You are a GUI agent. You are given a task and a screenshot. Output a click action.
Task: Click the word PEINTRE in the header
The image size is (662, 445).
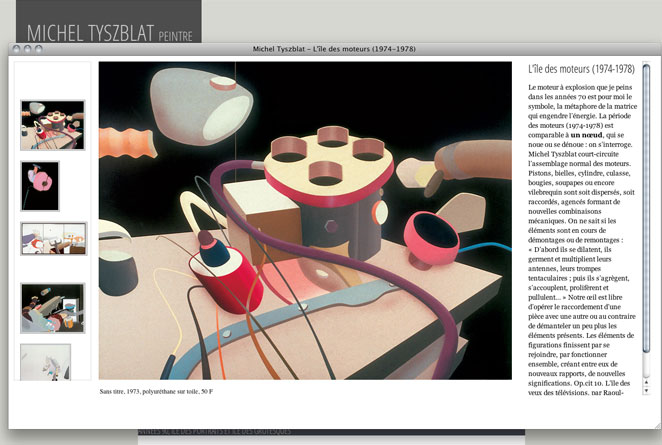tap(176, 36)
